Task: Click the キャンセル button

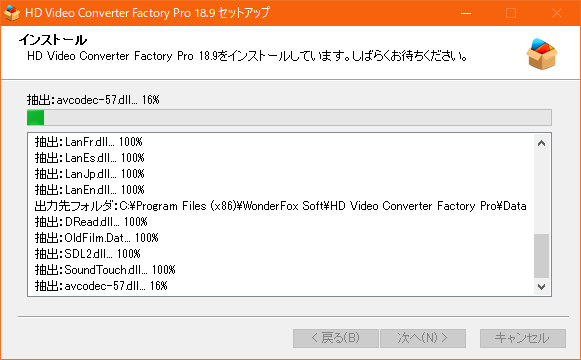Action: point(522,338)
